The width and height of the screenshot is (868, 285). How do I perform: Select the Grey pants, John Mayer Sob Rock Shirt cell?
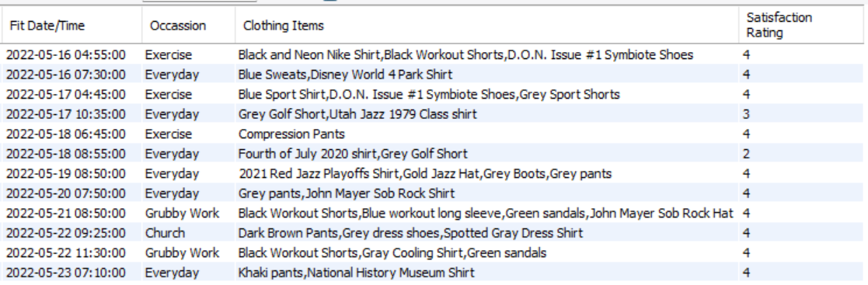click(486, 193)
